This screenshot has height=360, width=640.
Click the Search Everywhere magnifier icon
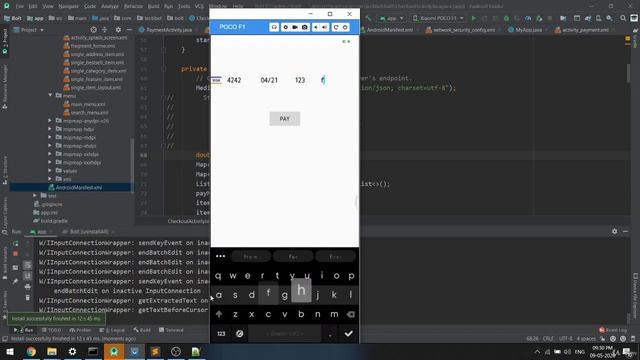click(623, 18)
